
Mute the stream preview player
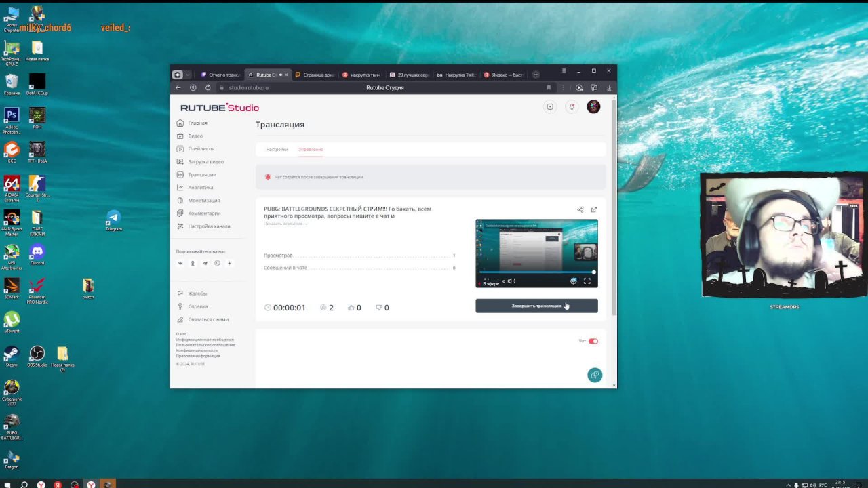point(511,281)
